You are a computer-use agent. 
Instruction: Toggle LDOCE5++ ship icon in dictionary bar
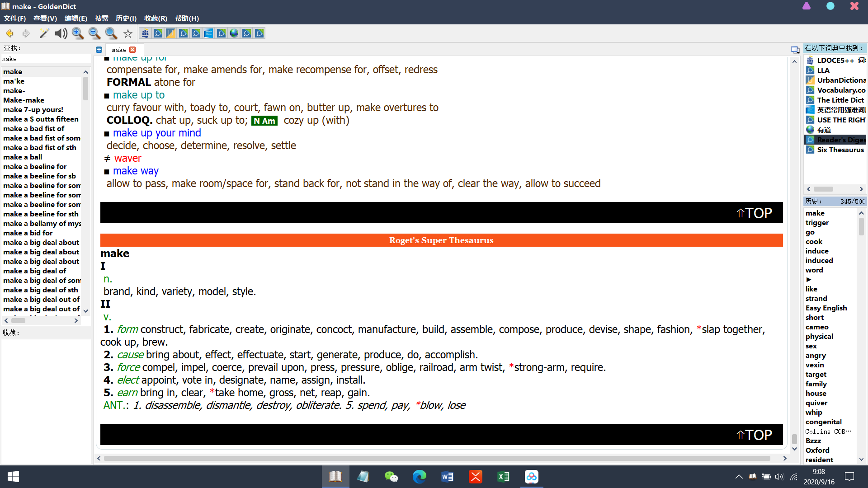point(145,33)
